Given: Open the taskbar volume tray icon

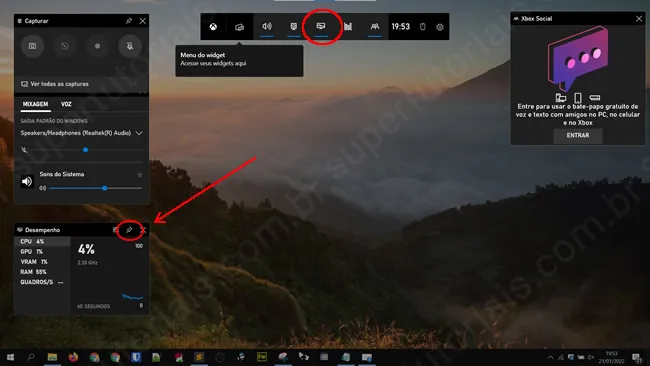Looking at the screenshot, I should pyautogui.click(x=590, y=357).
